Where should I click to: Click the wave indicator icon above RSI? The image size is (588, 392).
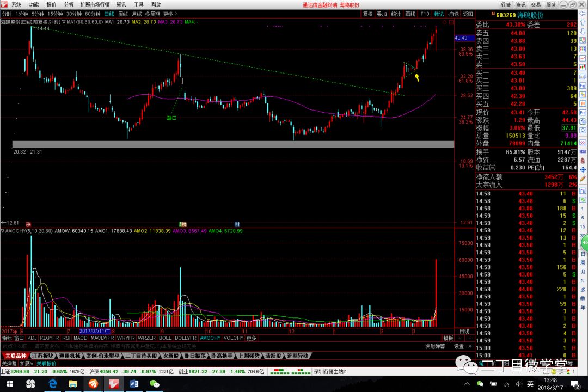(583, 143)
